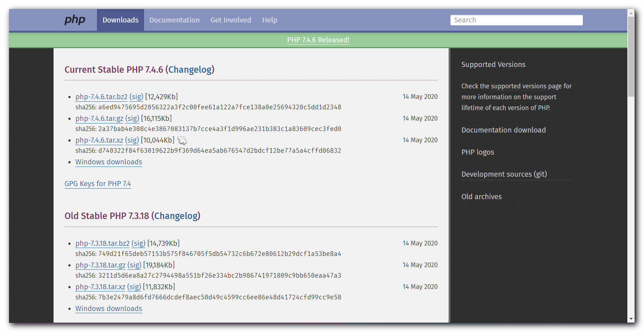The height and width of the screenshot is (332, 644).
Task: Open the PHP 7.4.6 Released announcement
Action: 318,40
